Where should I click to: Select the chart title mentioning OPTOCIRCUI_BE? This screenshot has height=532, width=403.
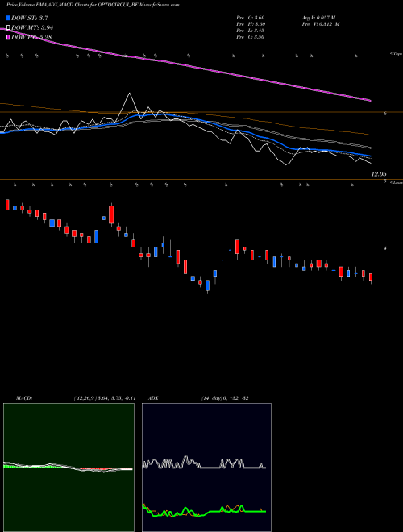pos(93,5)
